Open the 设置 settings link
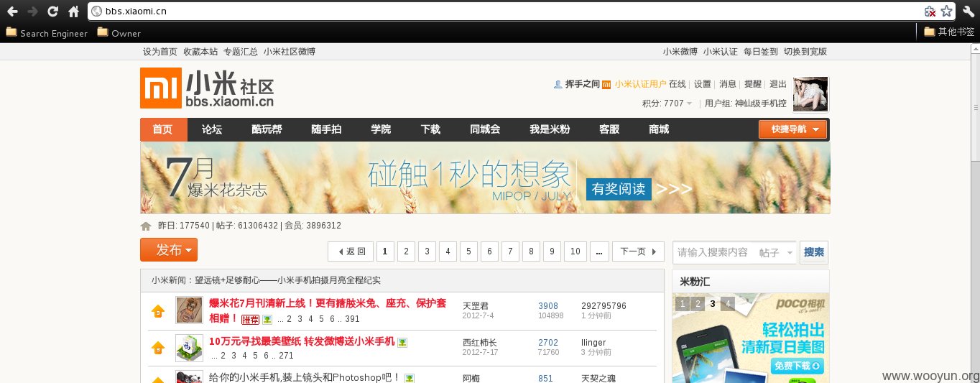This screenshot has height=383, width=980. [703, 84]
